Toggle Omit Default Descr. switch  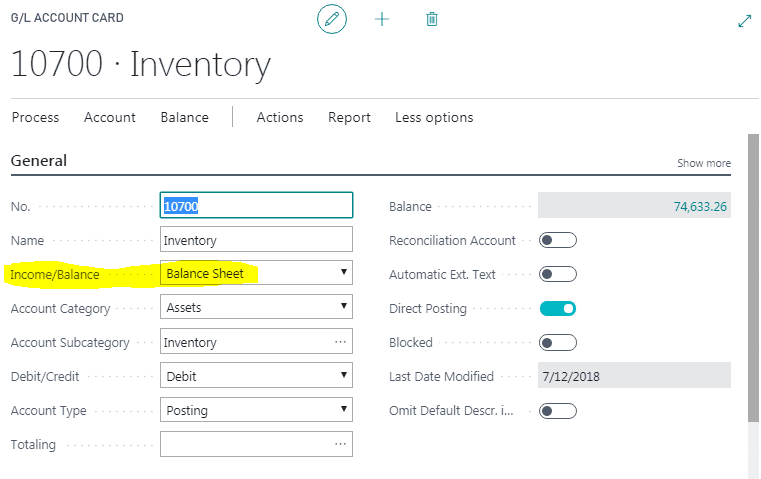[x=558, y=410]
